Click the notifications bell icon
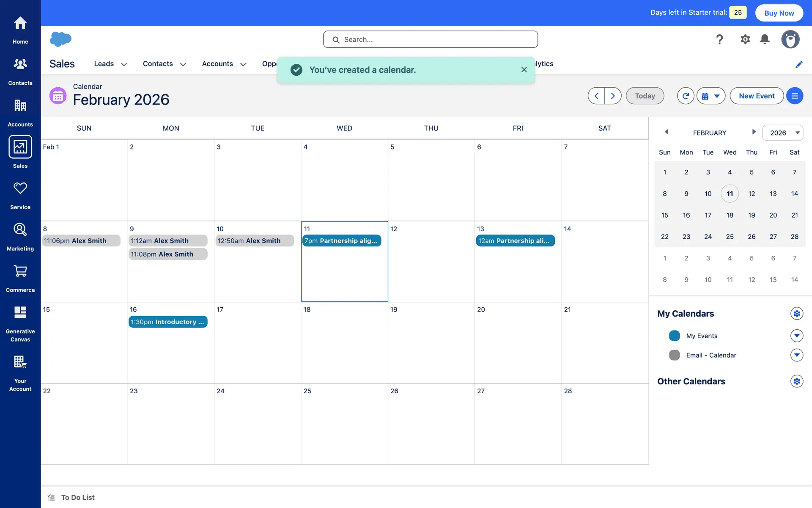 click(764, 39)
